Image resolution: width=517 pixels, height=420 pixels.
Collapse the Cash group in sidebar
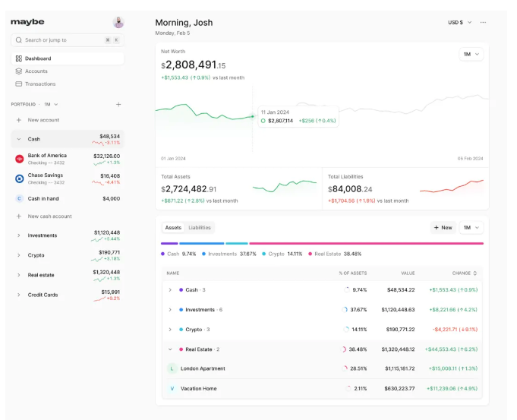point(19,139)
